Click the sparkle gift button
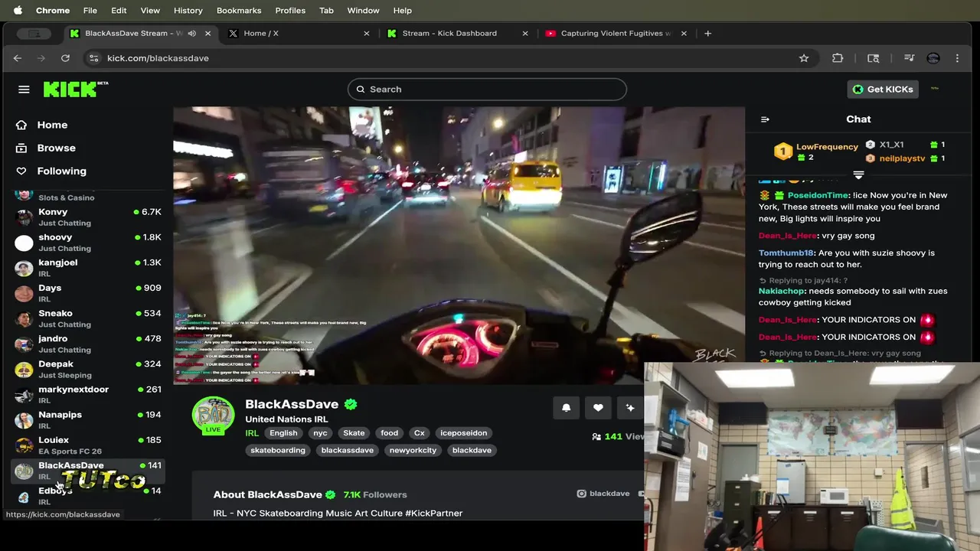The height and width of the screenshot is (551, 980). (630, 408)
